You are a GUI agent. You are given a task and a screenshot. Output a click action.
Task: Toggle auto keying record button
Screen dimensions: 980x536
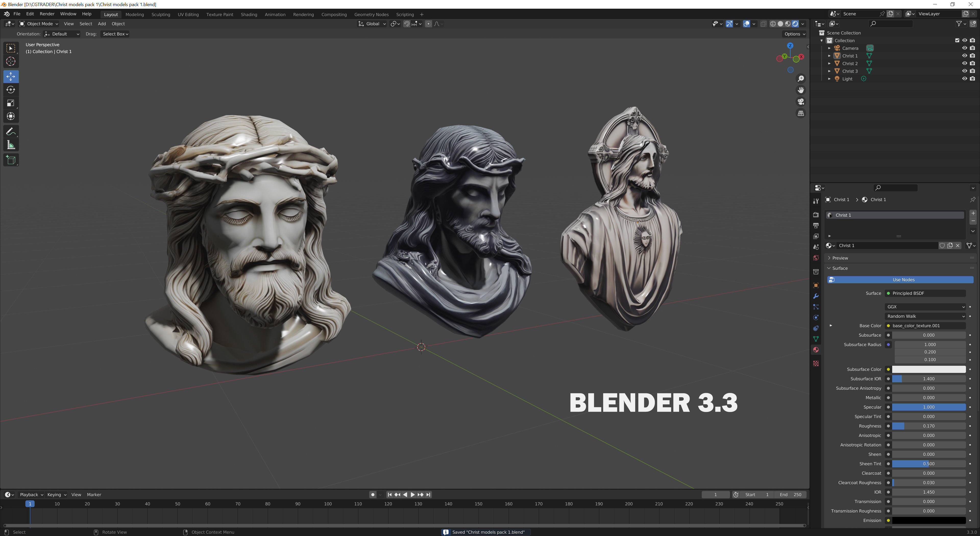pyautogui.click(x=372, y=495)
